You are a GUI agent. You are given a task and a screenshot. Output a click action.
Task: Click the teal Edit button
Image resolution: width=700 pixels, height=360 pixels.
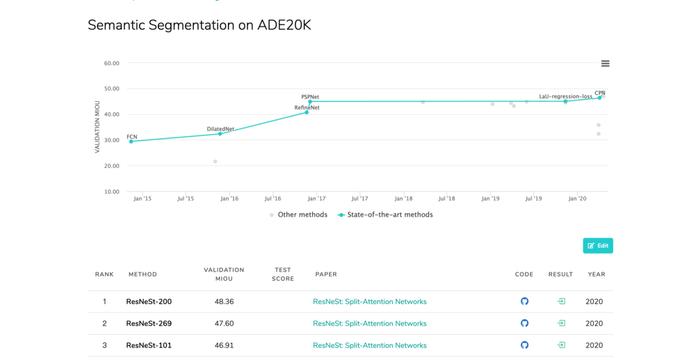tap(598, 246)
